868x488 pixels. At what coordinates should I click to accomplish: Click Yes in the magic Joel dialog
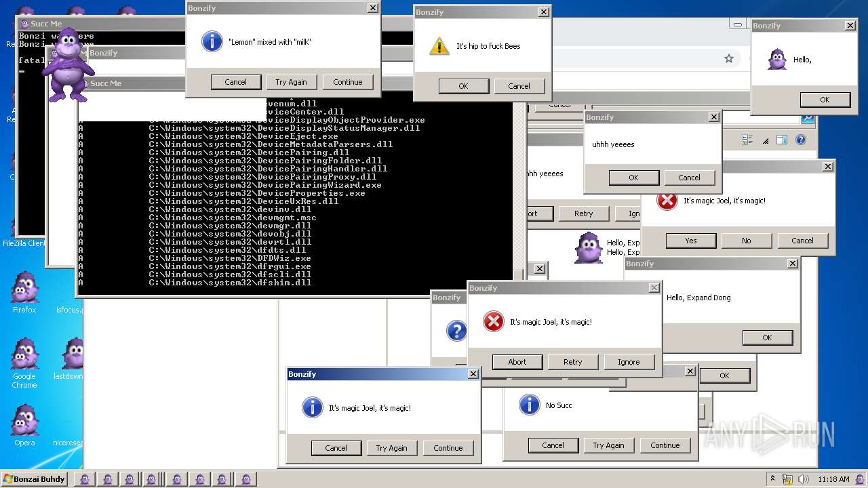tap(691, 241)
